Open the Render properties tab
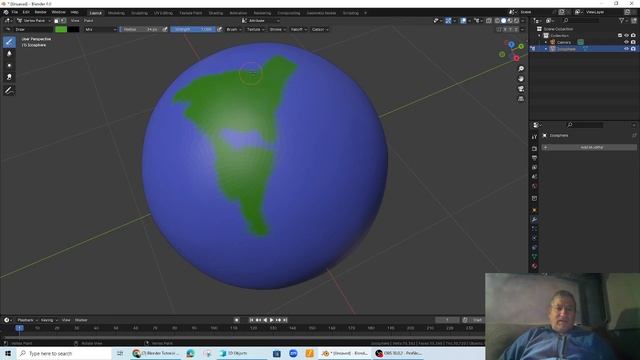 pos(534,149)
